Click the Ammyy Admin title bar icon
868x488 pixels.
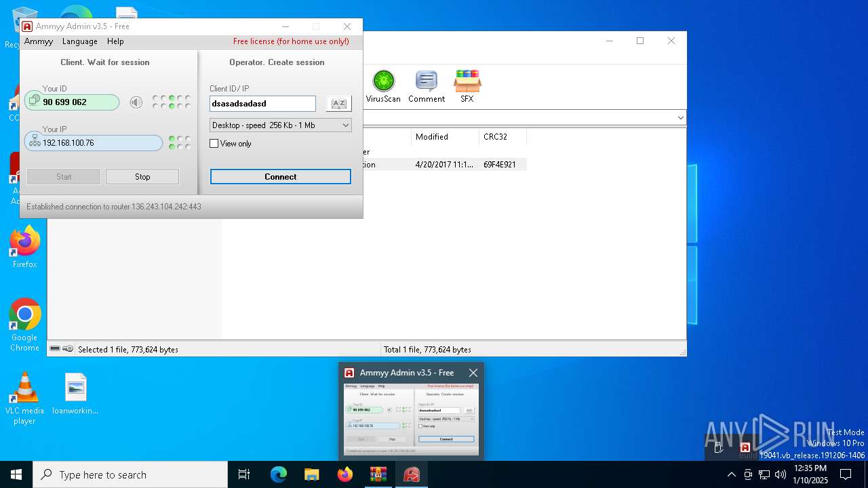[27, 26]
